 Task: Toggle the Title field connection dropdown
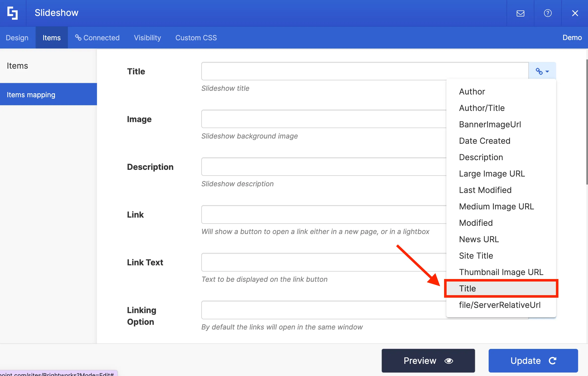(x=542, y=71)
